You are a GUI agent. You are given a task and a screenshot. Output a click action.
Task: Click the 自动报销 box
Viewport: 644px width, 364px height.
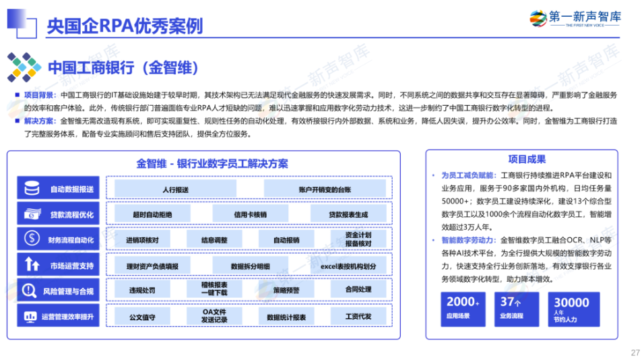click(x=286, y=239)
